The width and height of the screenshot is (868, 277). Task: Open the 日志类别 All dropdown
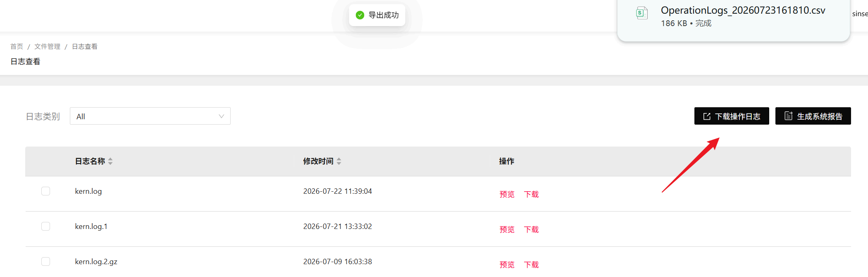coord(150,116)
